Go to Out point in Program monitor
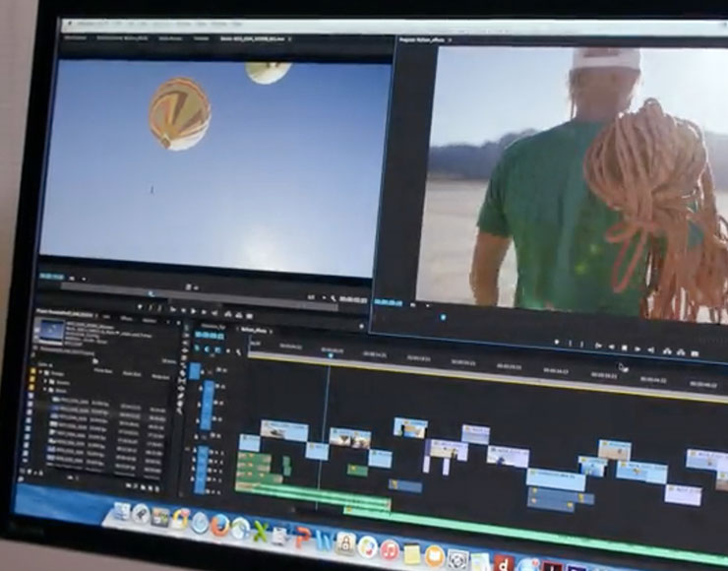Screen dimensions: 728x571 tap(651, 349)
